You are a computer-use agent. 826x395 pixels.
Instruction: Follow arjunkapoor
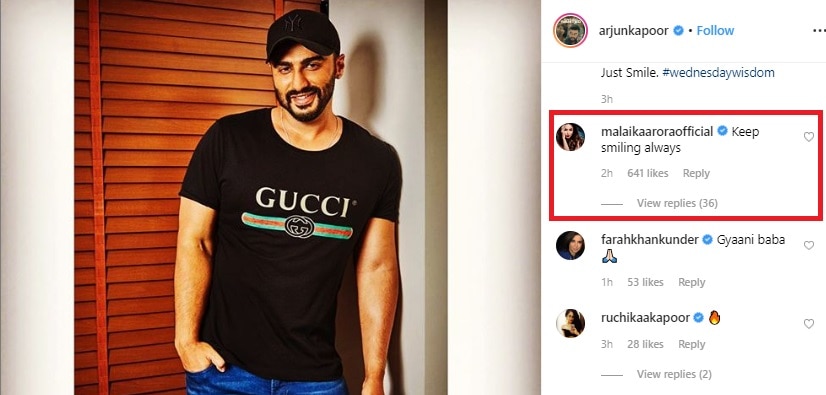click(x=715, y=31)
